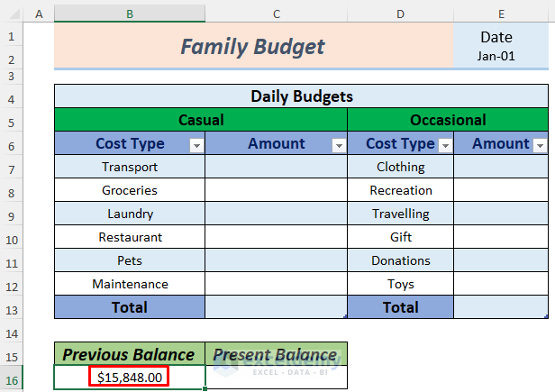The image size is (555, 392).
Task: Open the Amount filter dropdown in column C
Action: pyautogui.click(x=339, y=145)
